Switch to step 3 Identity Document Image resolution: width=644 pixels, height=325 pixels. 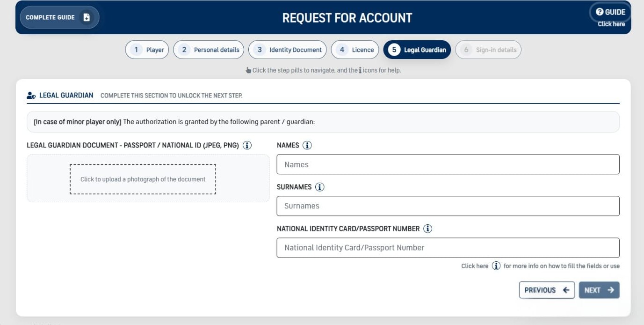[x=287, y=50]
